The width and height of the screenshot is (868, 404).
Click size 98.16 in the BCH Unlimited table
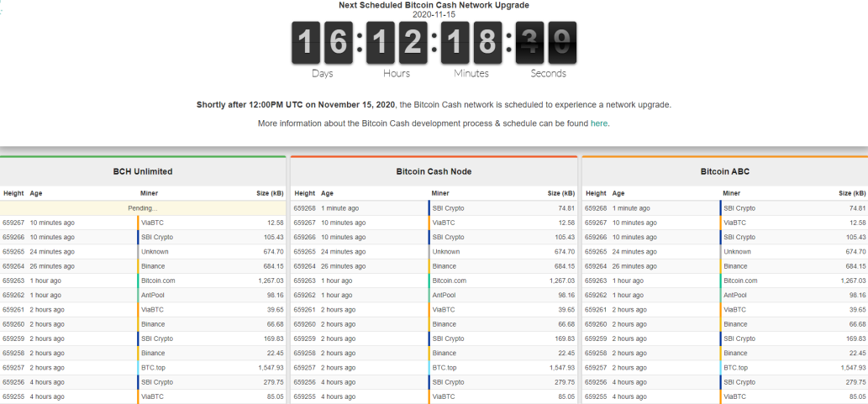click(x=275, y=295)
